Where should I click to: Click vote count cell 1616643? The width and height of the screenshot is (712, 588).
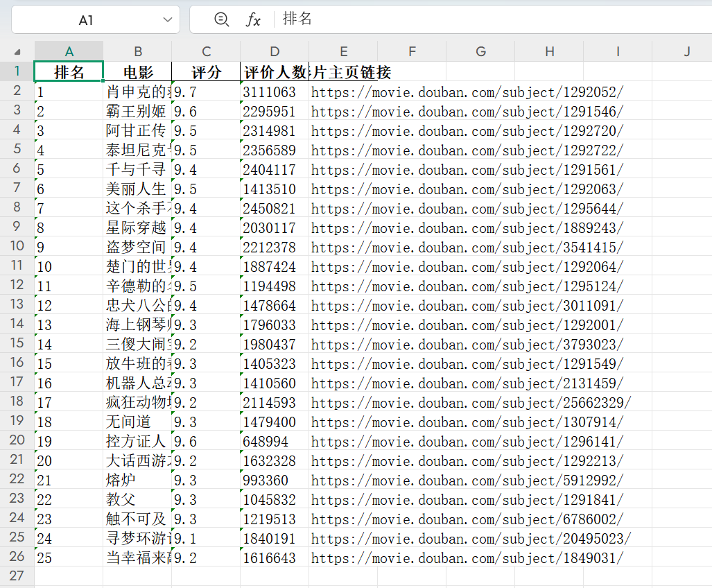pyautogui.click(x=275, y=557)
